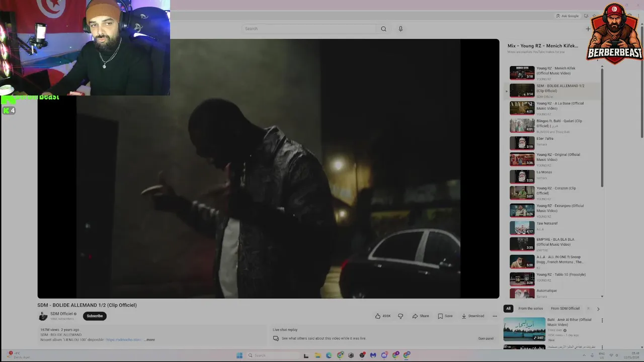Play Blingos ft. Balti - Qadari from mix

click(x=553, y=126)
